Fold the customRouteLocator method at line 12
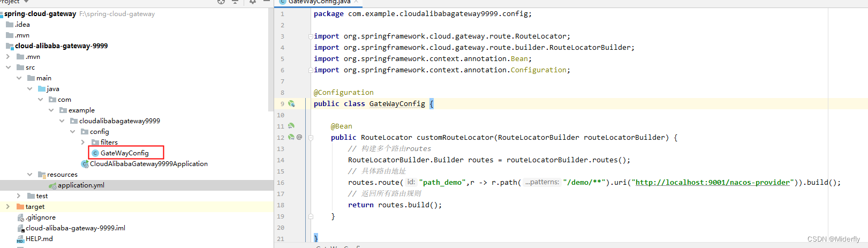The image size is (868, 248). 310,138
